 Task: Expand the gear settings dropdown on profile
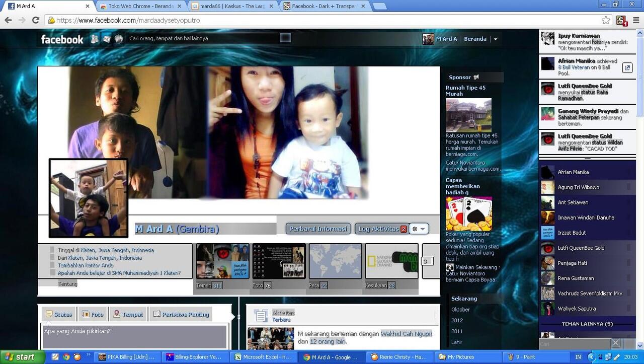[x=419, y=229]
